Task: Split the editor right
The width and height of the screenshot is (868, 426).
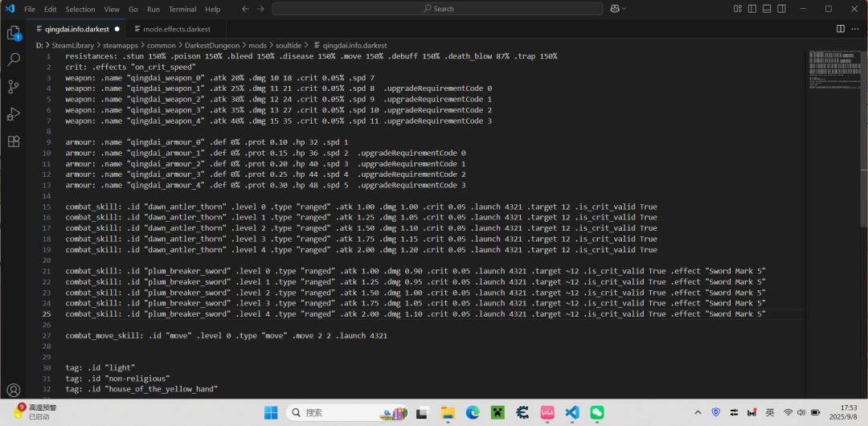Action: tap(841, 29)
